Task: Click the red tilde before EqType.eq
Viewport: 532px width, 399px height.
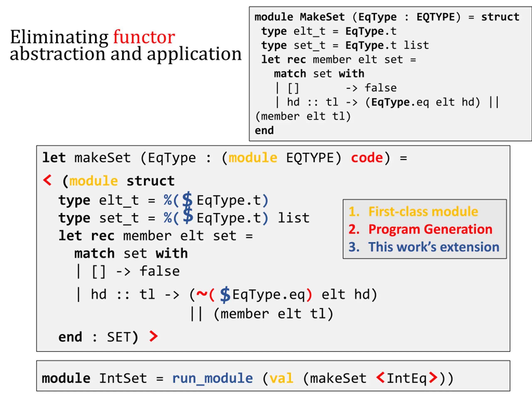Action: pyautogui.click(x=202, y=294)
